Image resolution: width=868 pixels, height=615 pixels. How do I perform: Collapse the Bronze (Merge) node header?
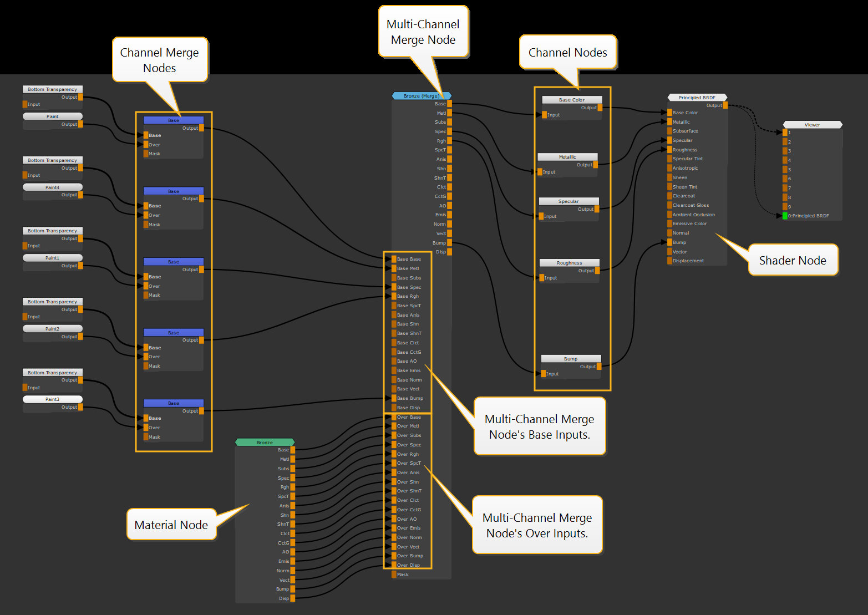(422, 95)
